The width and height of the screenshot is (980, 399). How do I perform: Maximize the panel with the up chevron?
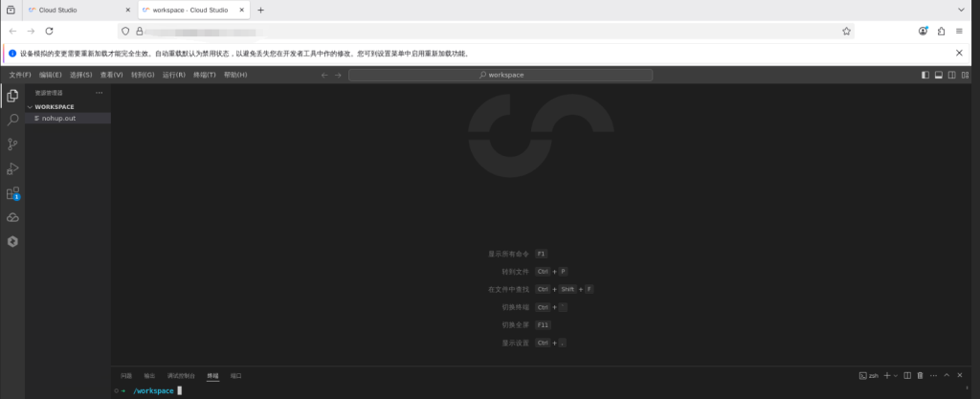click(947, 375)
